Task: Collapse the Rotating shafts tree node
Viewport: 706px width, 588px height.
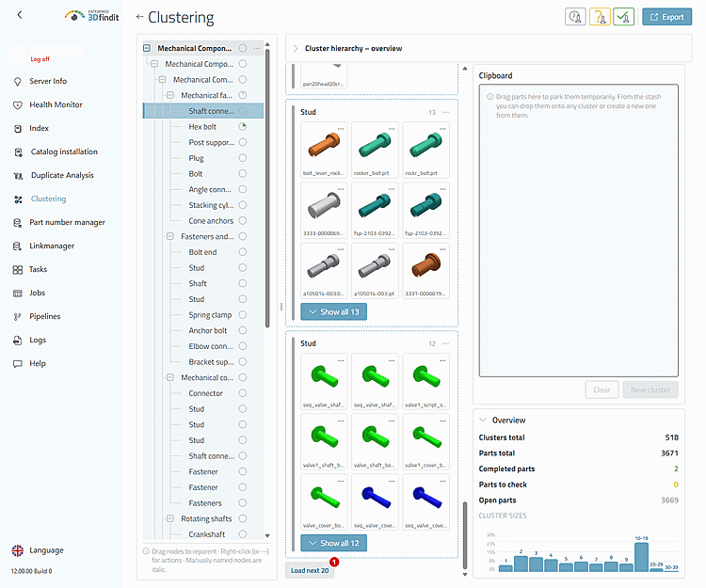Action: 170,518
